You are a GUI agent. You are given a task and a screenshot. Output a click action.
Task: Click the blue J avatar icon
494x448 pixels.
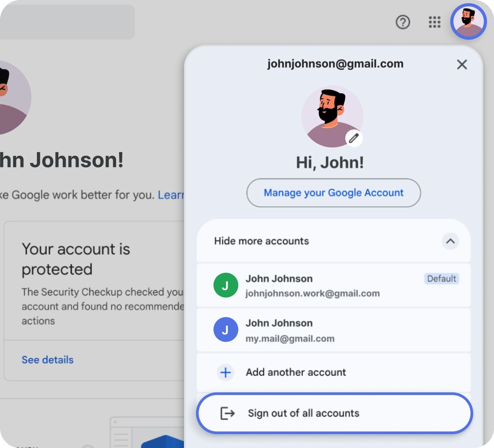pos(226,329)
